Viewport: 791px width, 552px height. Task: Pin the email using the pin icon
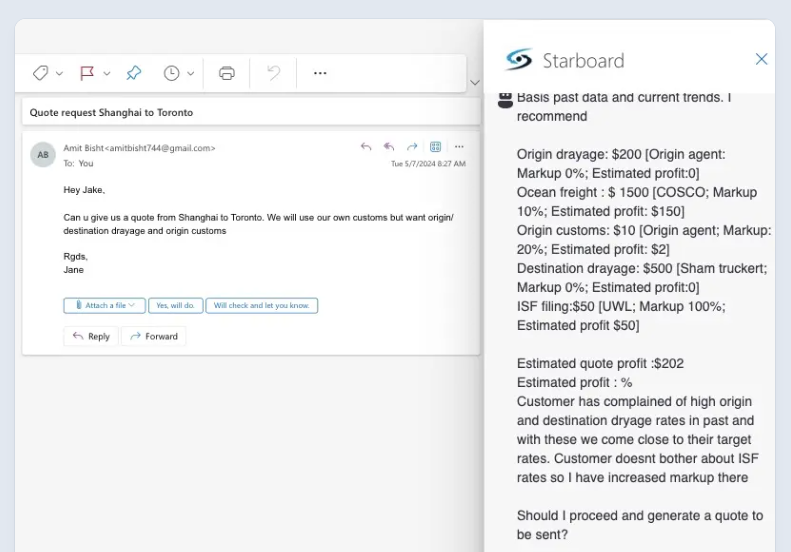(134, 73)
